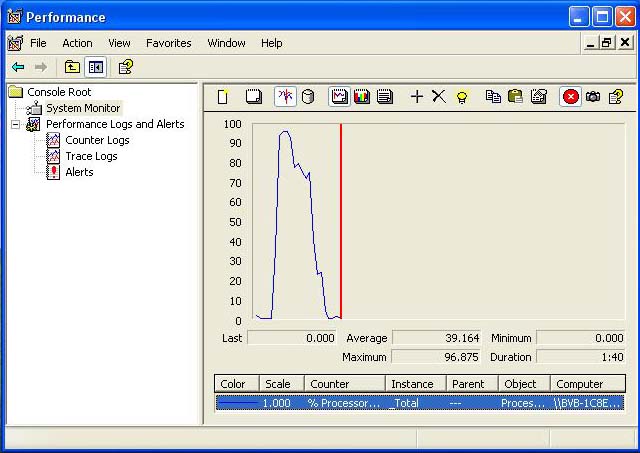The width and height of the screenshot is (640, 453).
Task: Open the File menu
Action: click(38, 43)
